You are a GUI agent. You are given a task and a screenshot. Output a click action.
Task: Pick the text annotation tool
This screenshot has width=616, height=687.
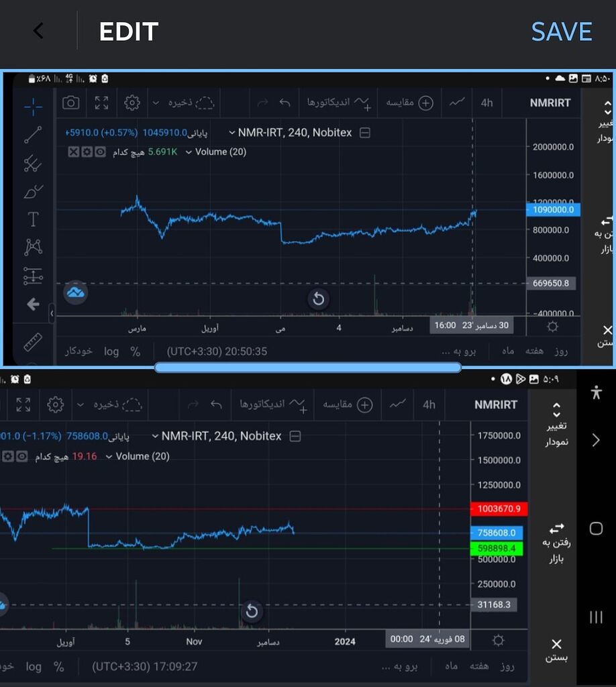pos(33,219)
